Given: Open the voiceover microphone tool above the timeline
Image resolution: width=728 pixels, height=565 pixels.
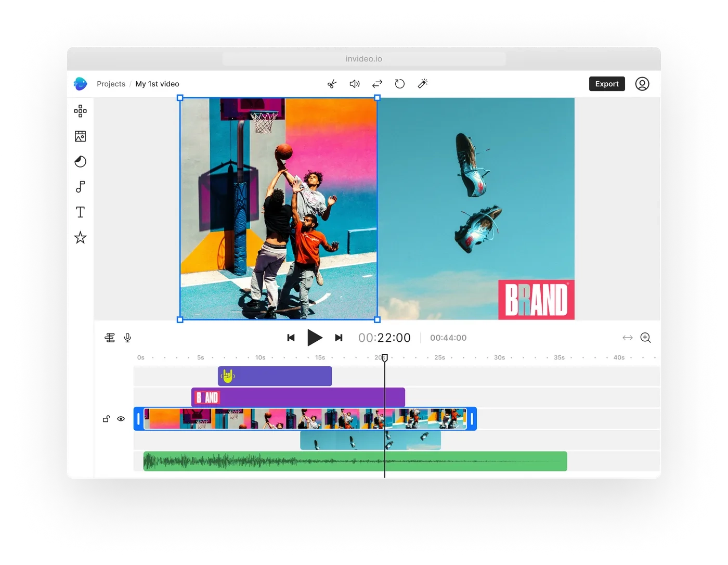Looking at the screenshot, I should [x=127, y=337].
